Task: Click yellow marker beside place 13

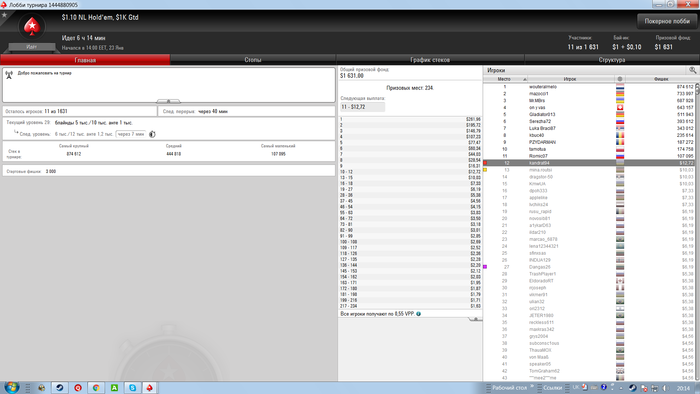Action: [485, 170]
